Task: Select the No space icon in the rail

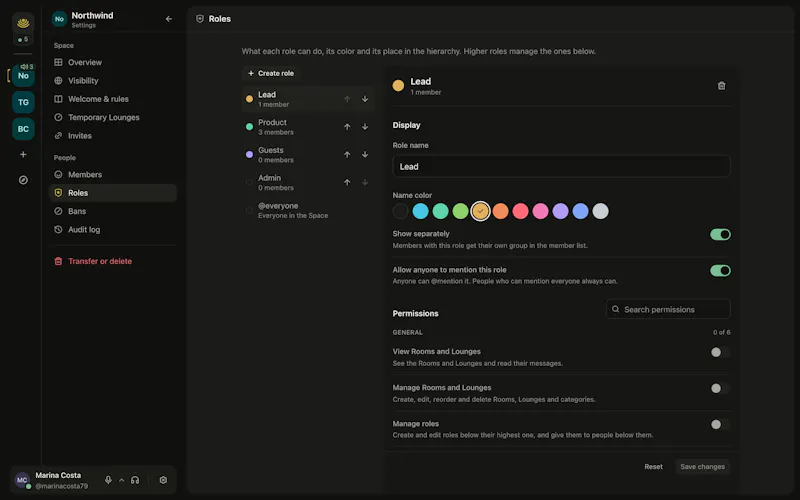Action: click(x=23, y=76)
